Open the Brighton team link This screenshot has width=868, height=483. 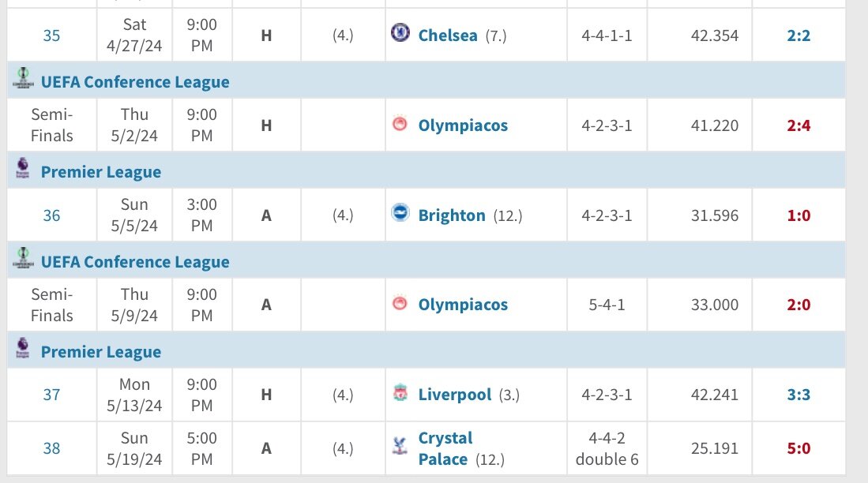(452, 215)
